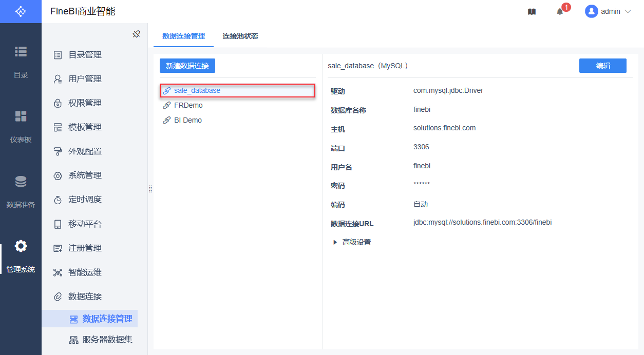Click 新建数据连接 button

click(x=187, y=66)
